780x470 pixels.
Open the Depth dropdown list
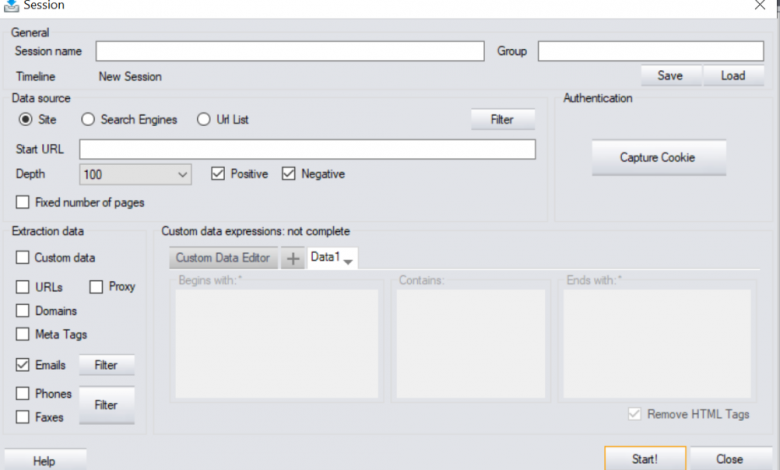(182, 174)
